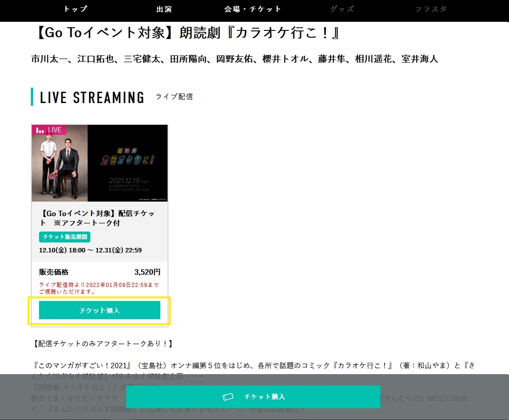Click the ticket icon in the bottom bar
Image resolution: width=509 pixels, height=420 pixels.
pyautogui.click(x=228, y=397)
